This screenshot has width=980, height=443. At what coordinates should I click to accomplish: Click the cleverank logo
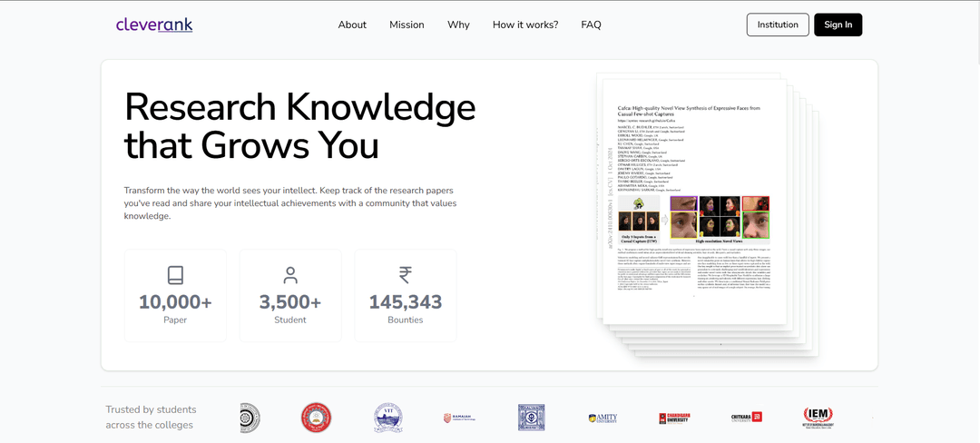[154, 25]
